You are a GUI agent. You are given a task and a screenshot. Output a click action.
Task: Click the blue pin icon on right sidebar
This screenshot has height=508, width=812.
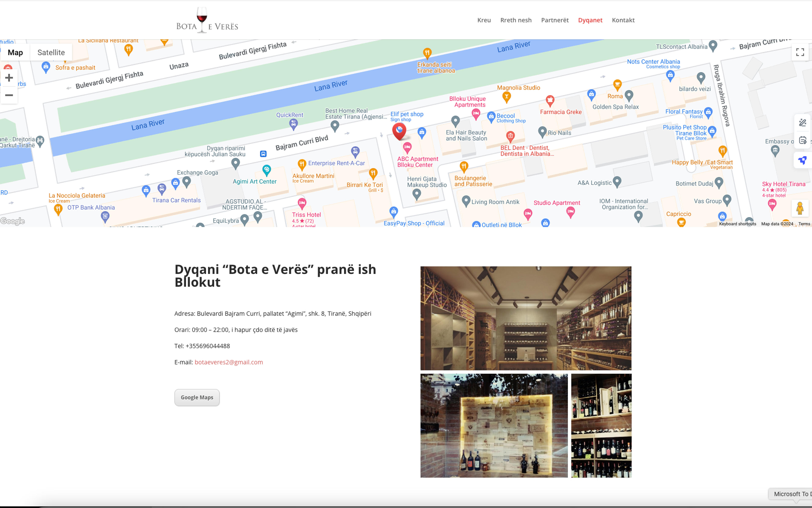click(x=803, y=160)
